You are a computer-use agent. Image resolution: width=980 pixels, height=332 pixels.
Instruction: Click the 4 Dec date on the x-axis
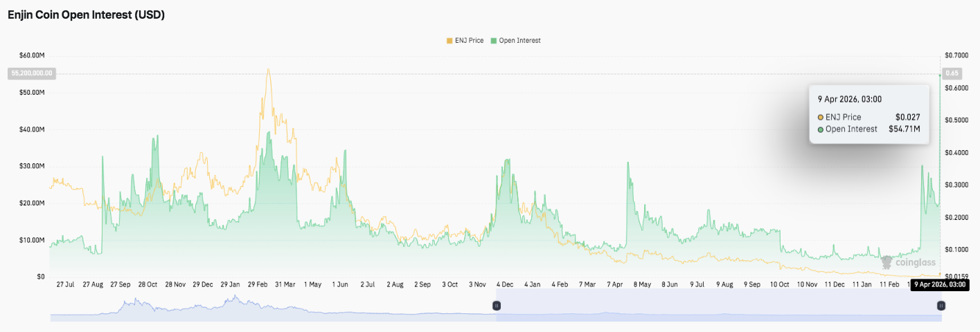(505, 284)
